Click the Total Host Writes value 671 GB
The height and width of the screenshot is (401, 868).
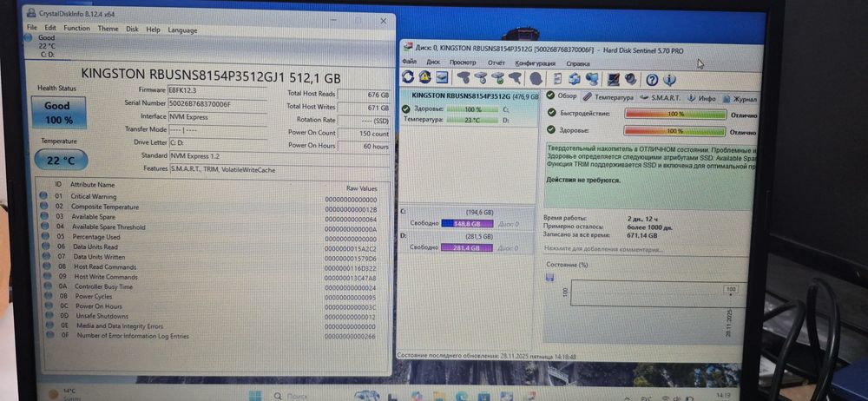pos(364,108)
